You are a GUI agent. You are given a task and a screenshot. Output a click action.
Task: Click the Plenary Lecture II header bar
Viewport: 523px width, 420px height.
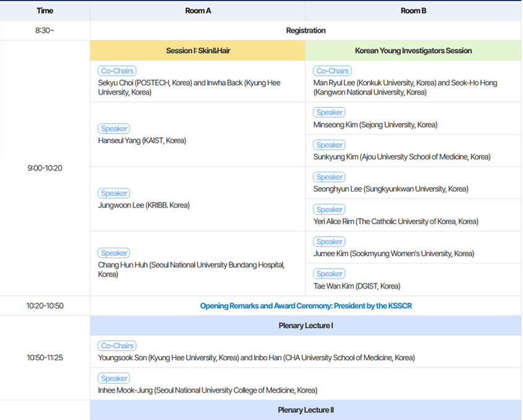[x=306, y=410]
